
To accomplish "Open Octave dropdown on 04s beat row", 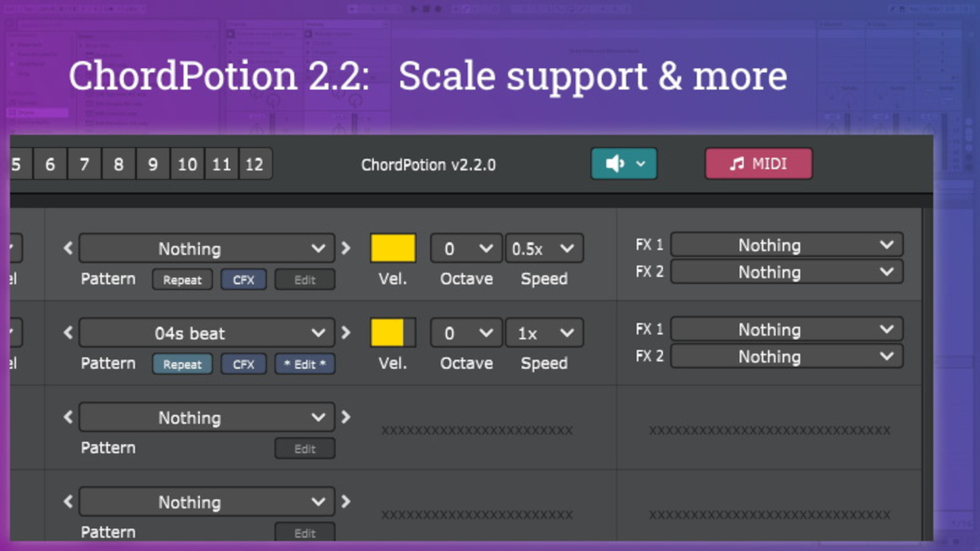I will pos(465,333).
